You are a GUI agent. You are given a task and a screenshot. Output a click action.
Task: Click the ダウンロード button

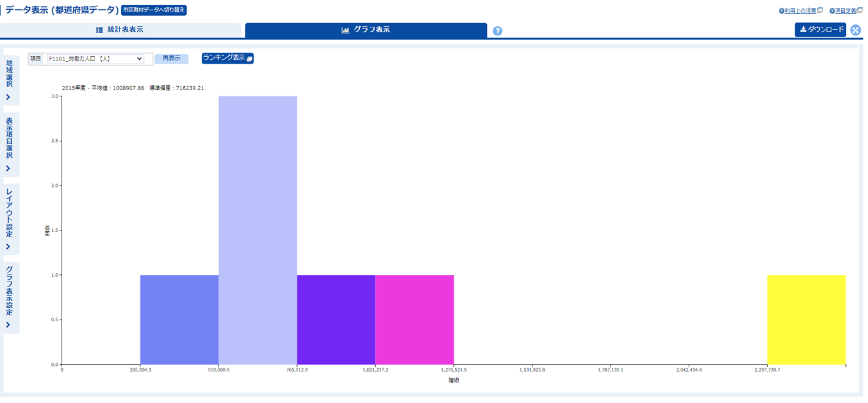[x=820, y=30]
